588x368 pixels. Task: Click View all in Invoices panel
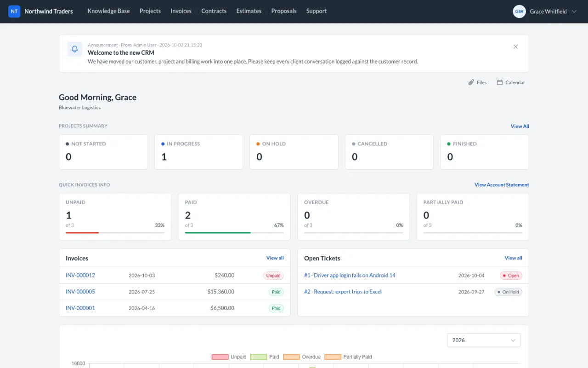point(275,258)
